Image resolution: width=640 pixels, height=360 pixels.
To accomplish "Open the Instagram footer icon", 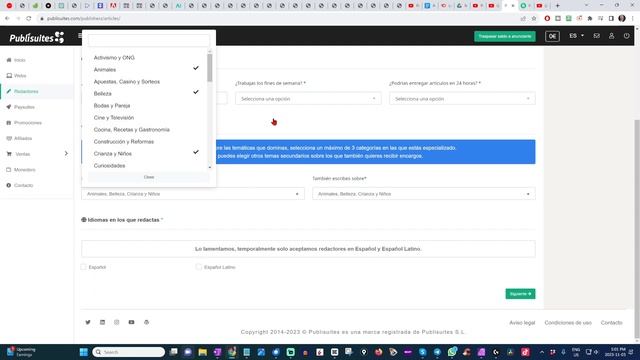I will [x=117, y=322].
